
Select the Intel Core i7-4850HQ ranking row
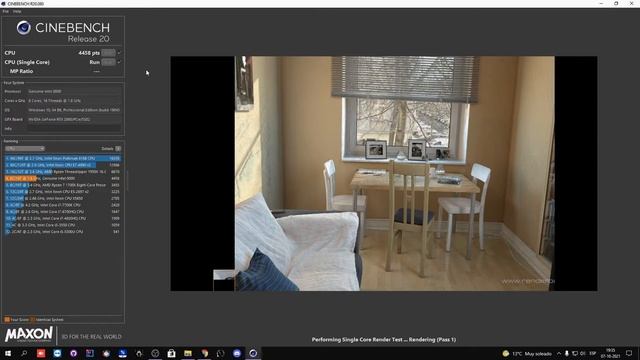point(62,218)
